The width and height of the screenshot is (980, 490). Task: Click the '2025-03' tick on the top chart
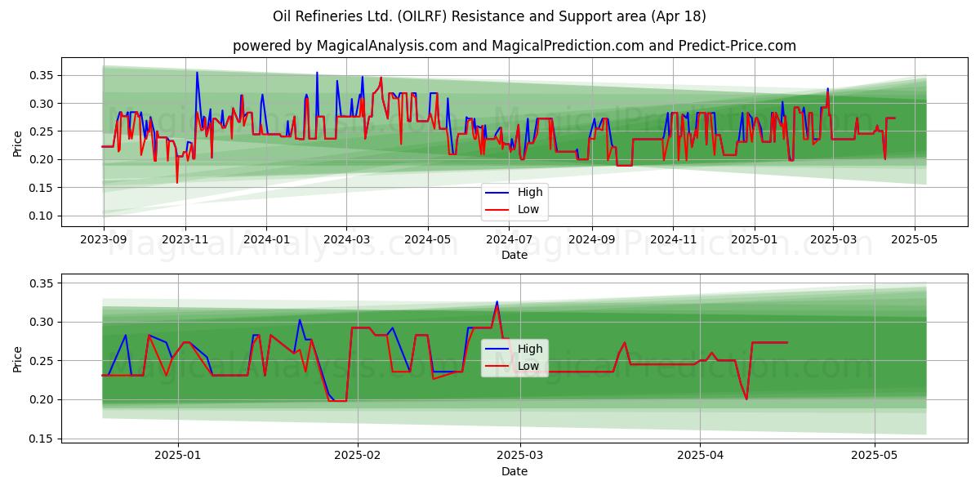[833, 239]
